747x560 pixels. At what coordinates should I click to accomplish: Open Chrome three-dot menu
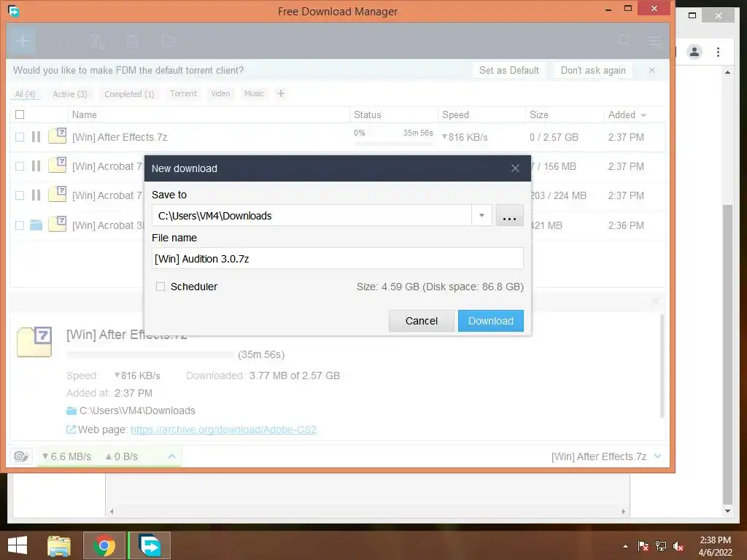(x=718, y=52)
